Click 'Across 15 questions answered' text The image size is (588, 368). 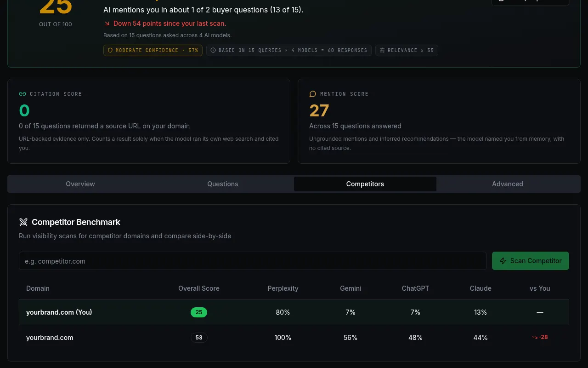(355, 126)
